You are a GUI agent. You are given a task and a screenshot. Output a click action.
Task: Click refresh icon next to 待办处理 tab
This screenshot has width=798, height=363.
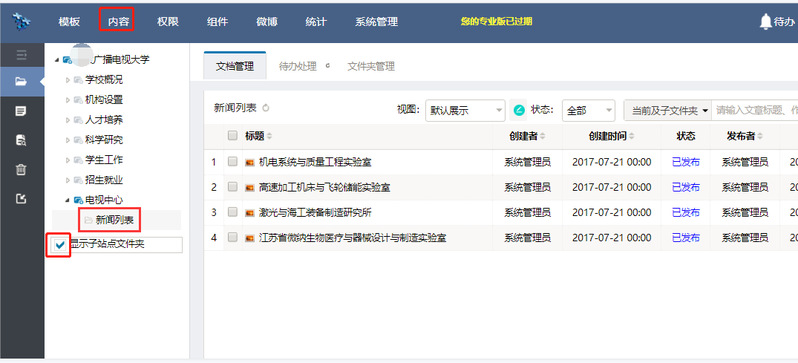point(327,66)
